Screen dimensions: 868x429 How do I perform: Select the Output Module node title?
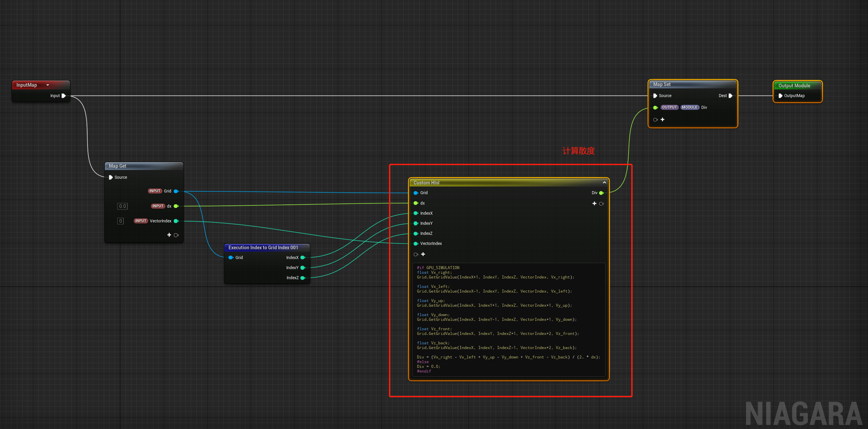point(794,86)
